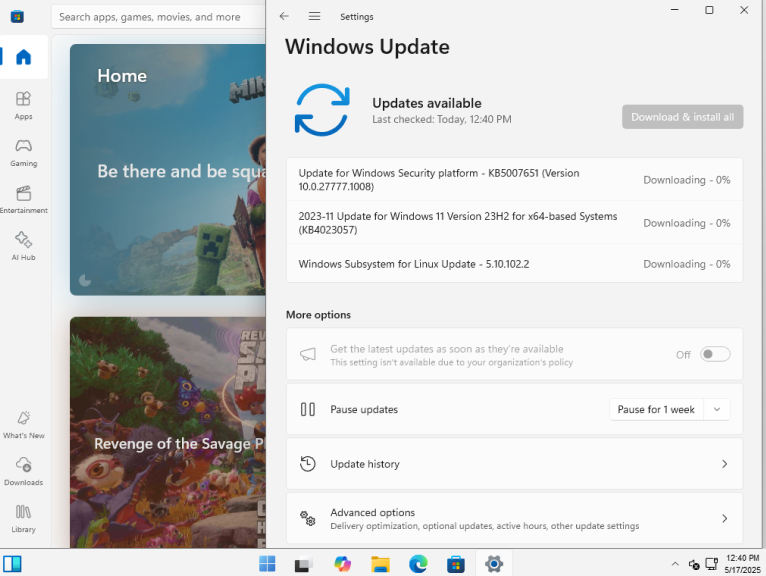Open Task View from taskbar
Screen dimensions: 766x576
coord(303,564)
